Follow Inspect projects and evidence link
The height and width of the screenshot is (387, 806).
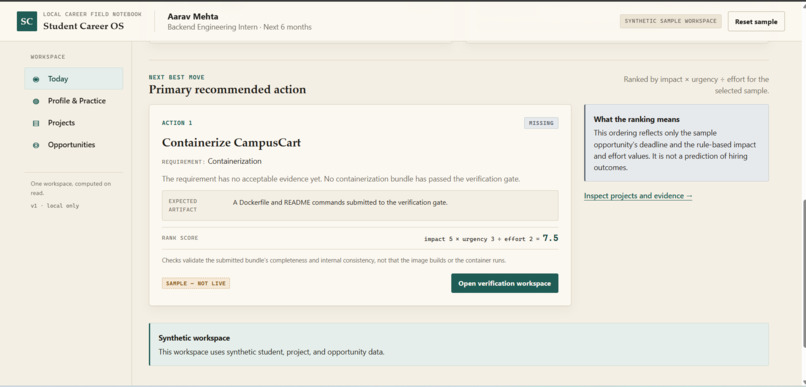click(638, 196)
